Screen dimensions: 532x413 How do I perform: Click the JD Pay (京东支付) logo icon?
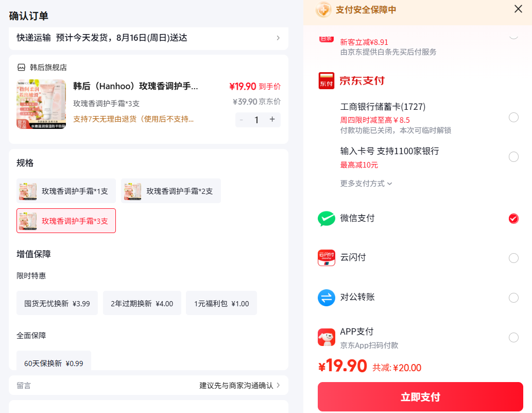click(x=327, y=81)
